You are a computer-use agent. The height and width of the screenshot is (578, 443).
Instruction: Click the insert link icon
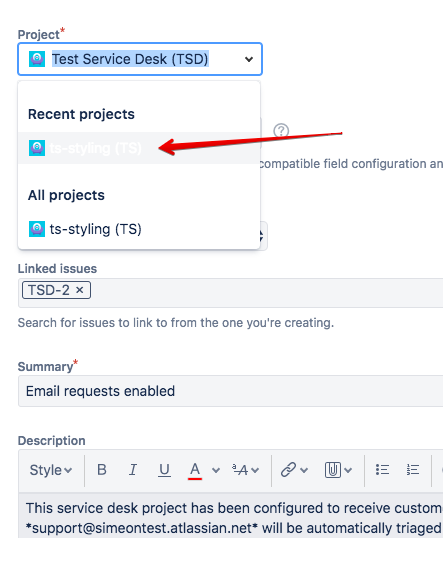click(288, 470)
